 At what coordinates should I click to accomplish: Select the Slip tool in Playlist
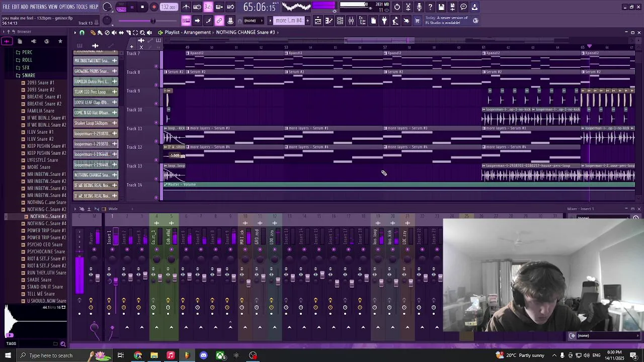point(121,33)
